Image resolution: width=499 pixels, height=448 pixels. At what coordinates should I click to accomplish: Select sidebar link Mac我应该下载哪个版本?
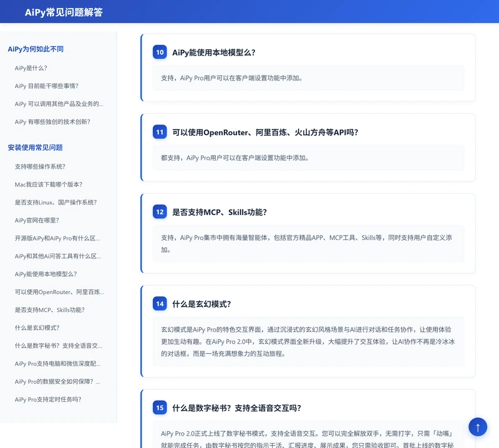(49, 184)
